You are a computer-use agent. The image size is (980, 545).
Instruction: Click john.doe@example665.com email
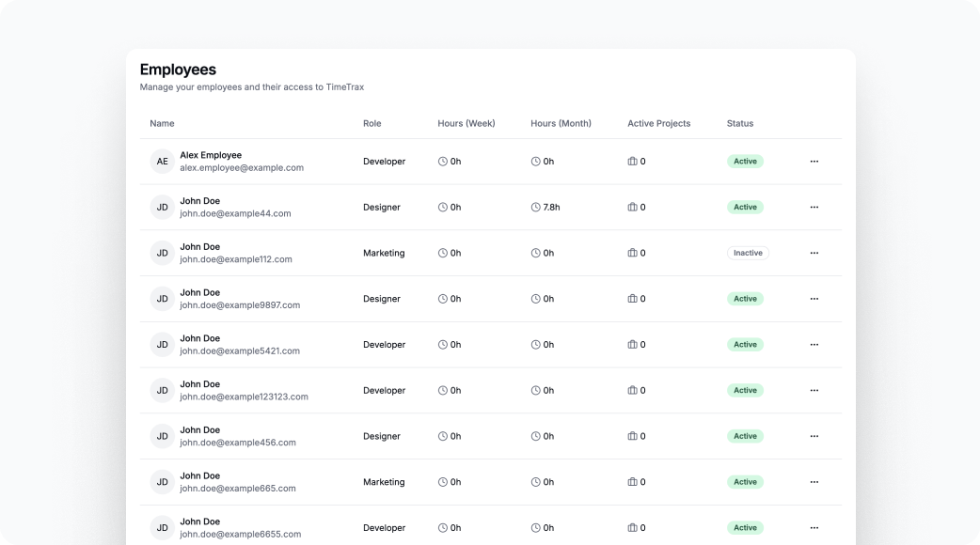click(x=238, y=489)
